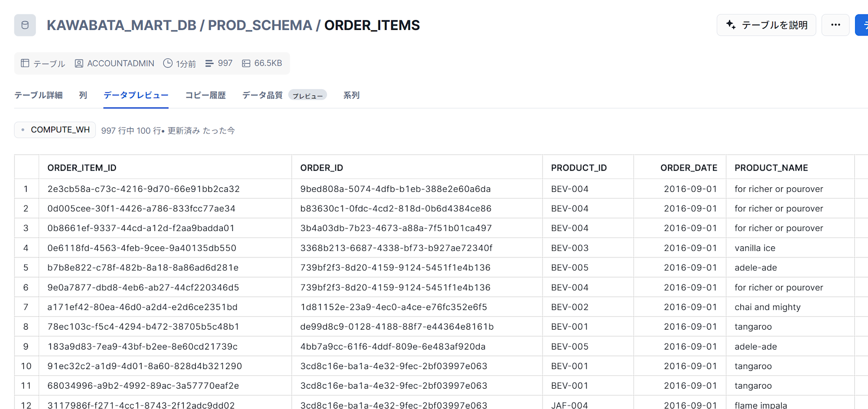This screenshot has width=868, height=409.
Task: Click the ACCOUNTADMIN owner role icon
Action: (79, 63)
